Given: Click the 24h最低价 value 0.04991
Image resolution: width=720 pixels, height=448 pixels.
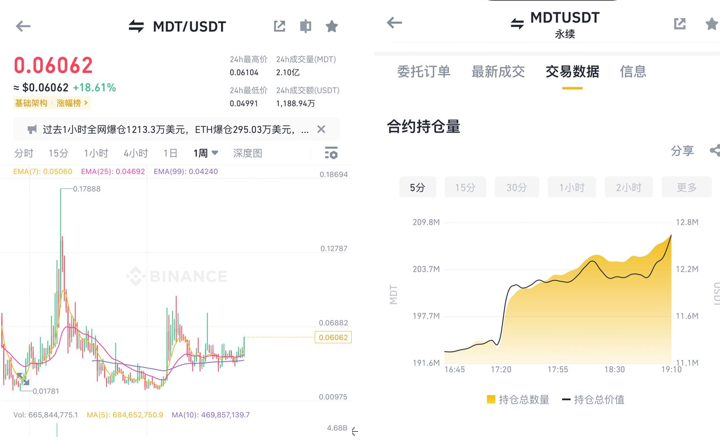Looking at the screenshot, I should [244, 104].
